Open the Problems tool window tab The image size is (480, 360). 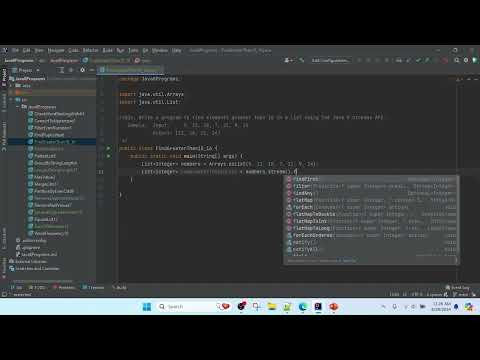click(x=64, y=287)
